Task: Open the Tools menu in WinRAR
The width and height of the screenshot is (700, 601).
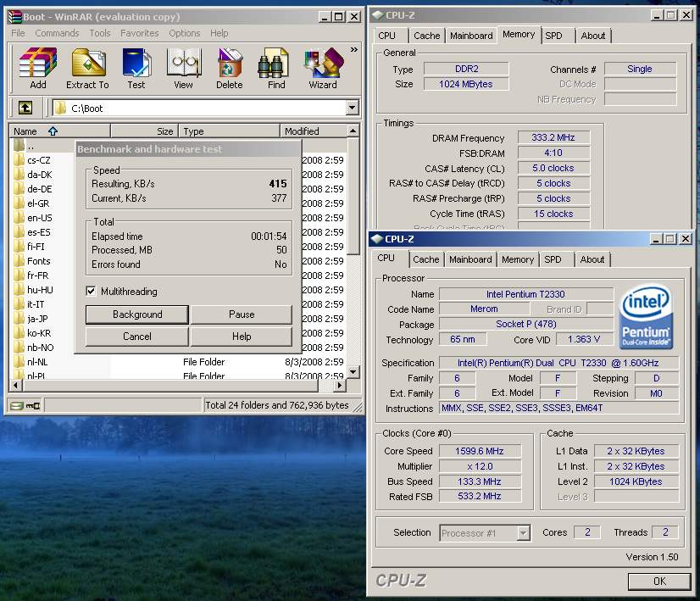Action: 99,33
